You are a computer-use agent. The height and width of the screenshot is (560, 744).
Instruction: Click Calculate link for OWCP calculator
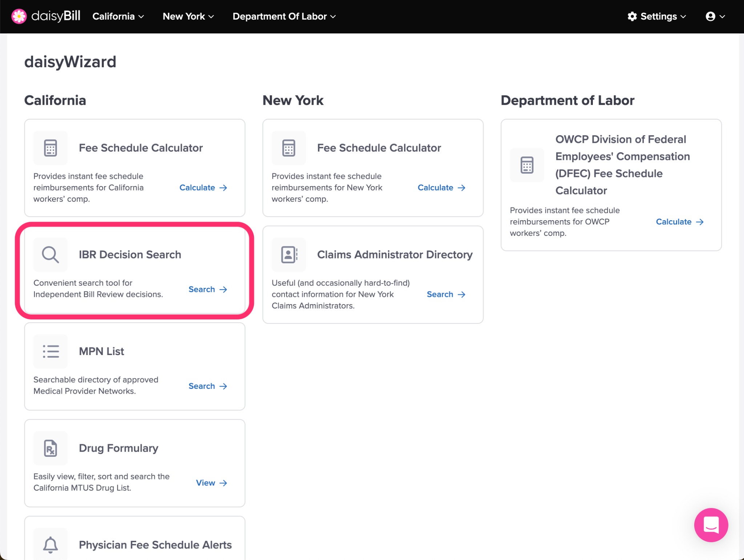coord(680,222)
